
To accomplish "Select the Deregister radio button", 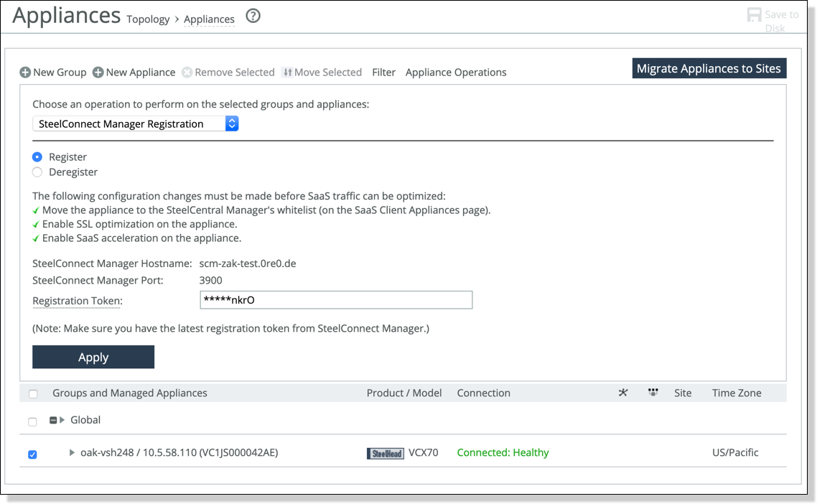I will point(37,172).
